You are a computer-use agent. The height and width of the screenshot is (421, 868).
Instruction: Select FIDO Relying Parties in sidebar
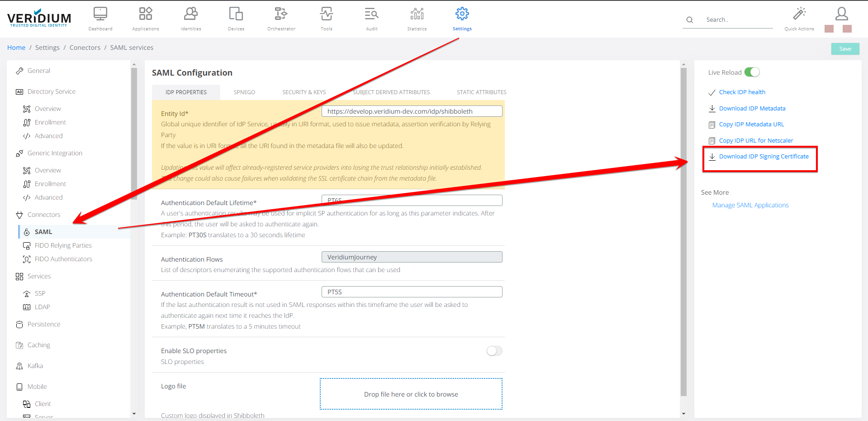point(63,245)
